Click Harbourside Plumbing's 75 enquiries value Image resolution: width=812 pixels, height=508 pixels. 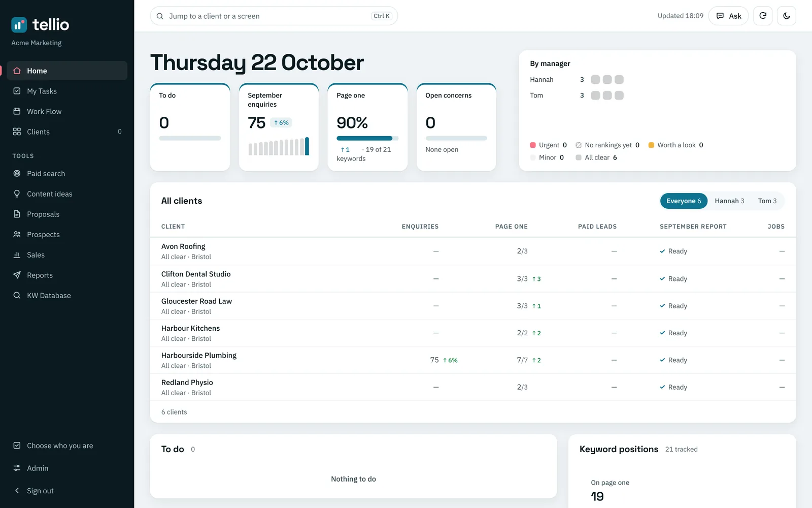coord(434,360)
